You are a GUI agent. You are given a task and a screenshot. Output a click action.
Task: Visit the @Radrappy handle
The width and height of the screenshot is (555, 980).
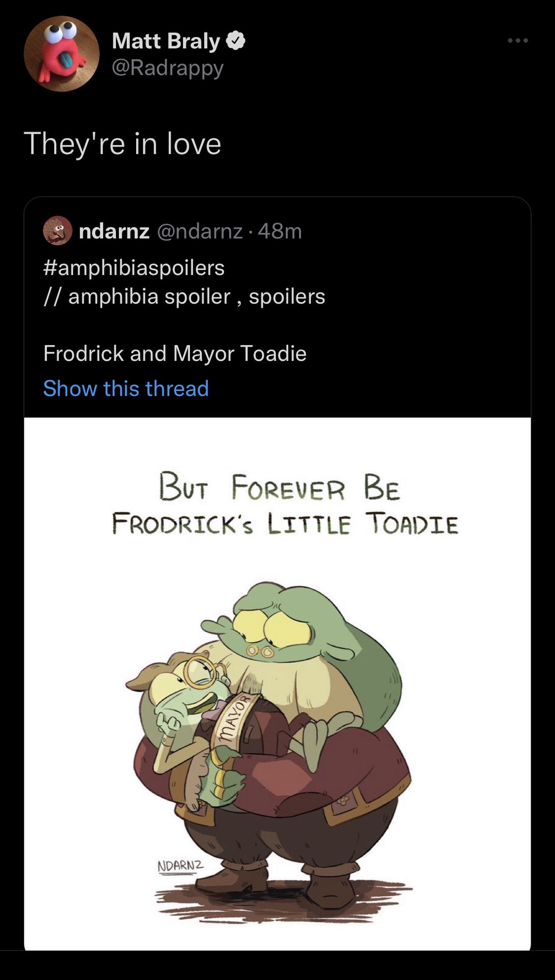167,68
